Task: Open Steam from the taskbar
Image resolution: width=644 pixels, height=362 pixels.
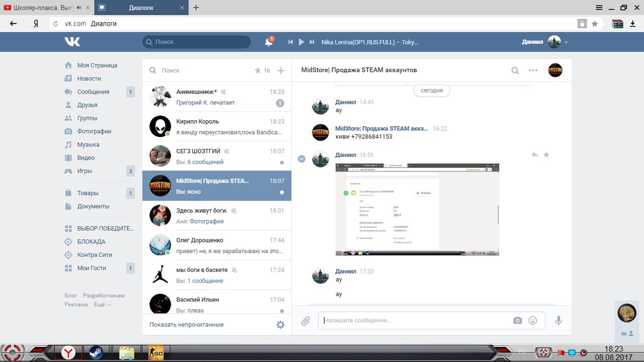Action: pos(96,352)
